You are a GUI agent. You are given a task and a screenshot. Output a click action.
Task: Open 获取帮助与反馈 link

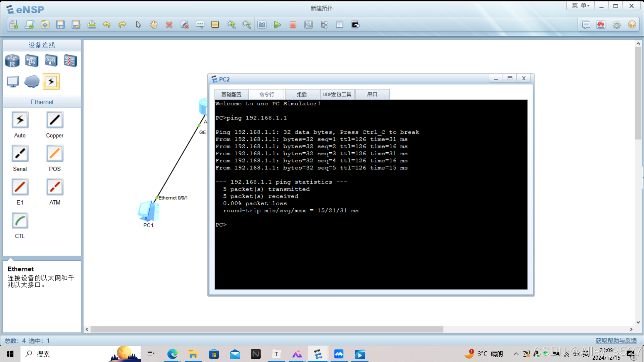tap(616, 341)
